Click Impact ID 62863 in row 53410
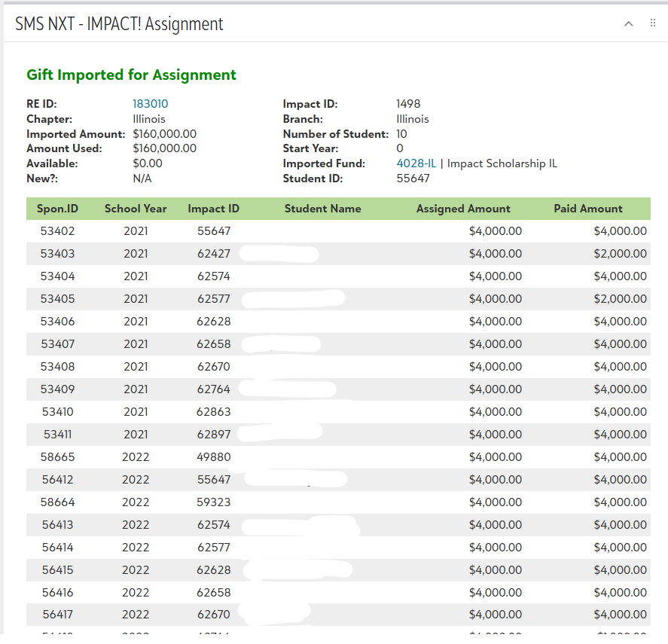 [213, 412]
